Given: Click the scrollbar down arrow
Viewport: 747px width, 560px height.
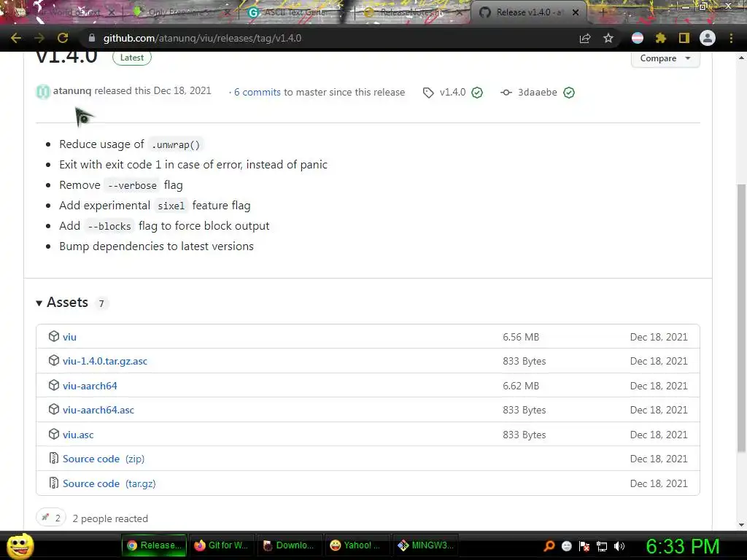Looking at the screenshot, I should pos(741,525).
